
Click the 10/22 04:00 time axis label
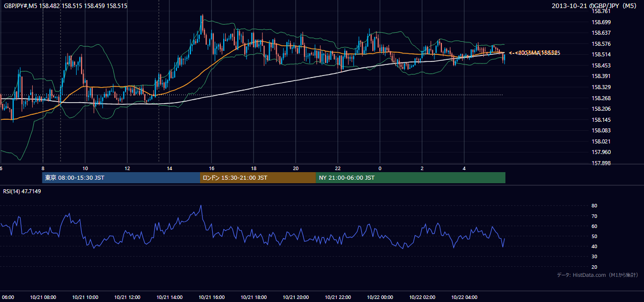tap(464, 297)
